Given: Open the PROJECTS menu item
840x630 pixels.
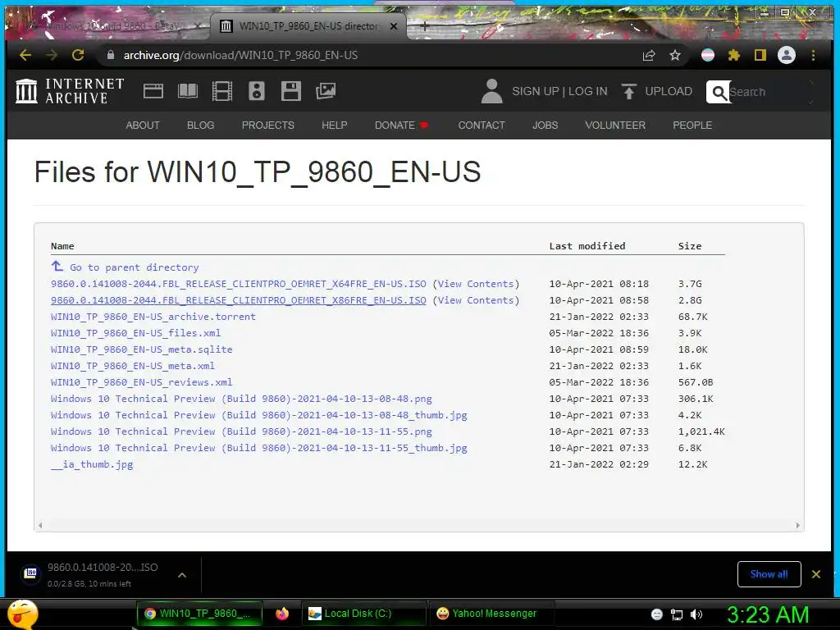Looking at the screenshot, I should point(268,126).
